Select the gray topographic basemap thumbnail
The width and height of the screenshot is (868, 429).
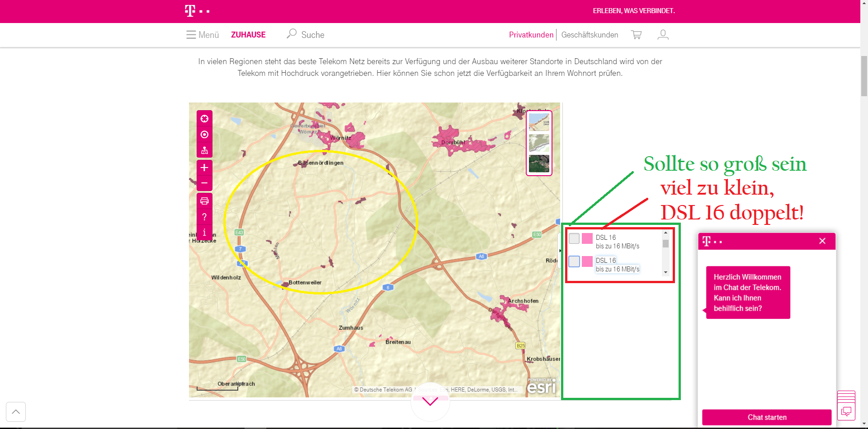point(539,143)
